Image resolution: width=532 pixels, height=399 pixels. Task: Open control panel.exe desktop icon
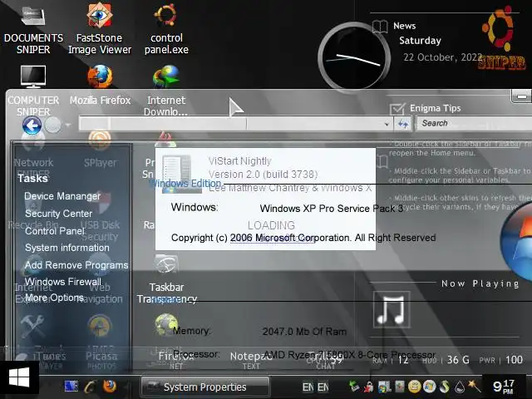(166, 29)
